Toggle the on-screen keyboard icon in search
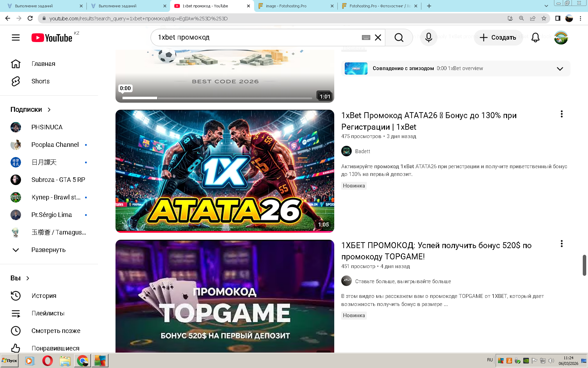This screenshot has height=368, width=588. click(366, 38)
